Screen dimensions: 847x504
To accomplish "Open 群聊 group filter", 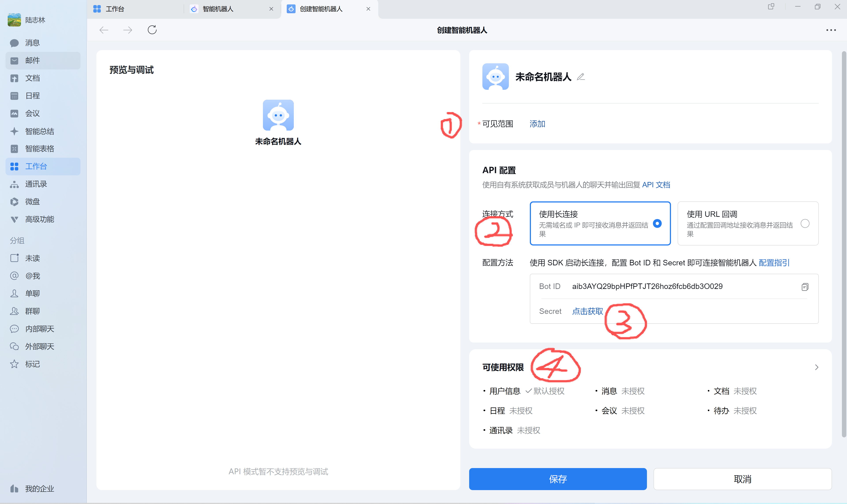I will pyautogui.click(x=43, y=311).
